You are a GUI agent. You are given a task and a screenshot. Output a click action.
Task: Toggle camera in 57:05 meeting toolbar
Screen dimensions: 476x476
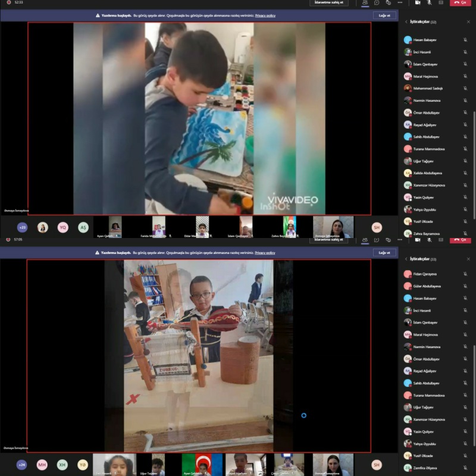(x=418, y=240)
